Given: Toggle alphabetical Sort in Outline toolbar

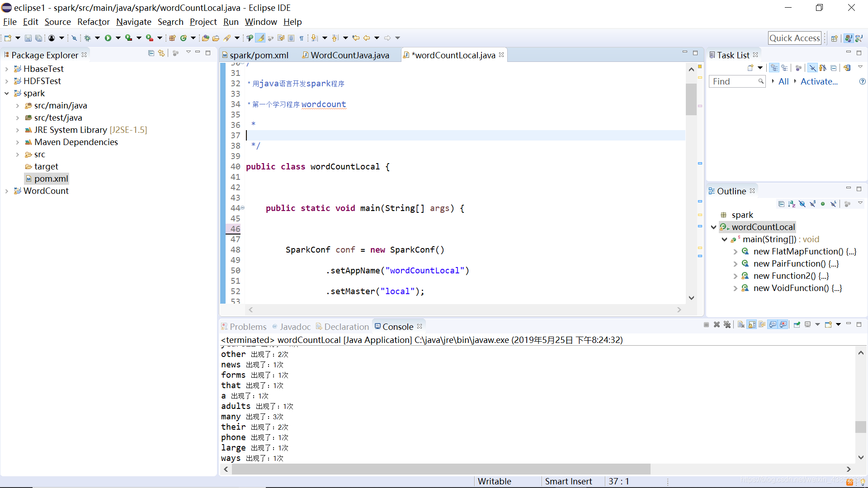Looking at the screenshot, I should [x=792, y=204].
